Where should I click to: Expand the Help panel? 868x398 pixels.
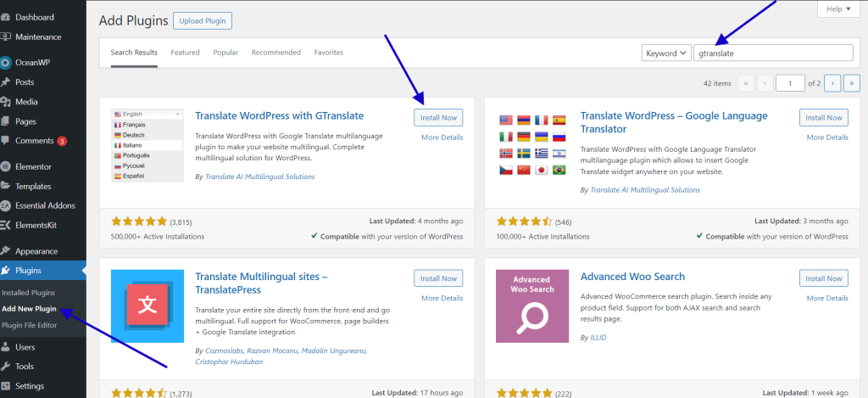(838, 8)
